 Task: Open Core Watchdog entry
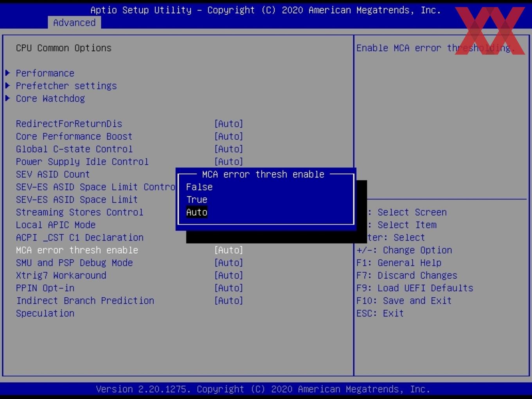pyautogui.click(x=50, y=99)
